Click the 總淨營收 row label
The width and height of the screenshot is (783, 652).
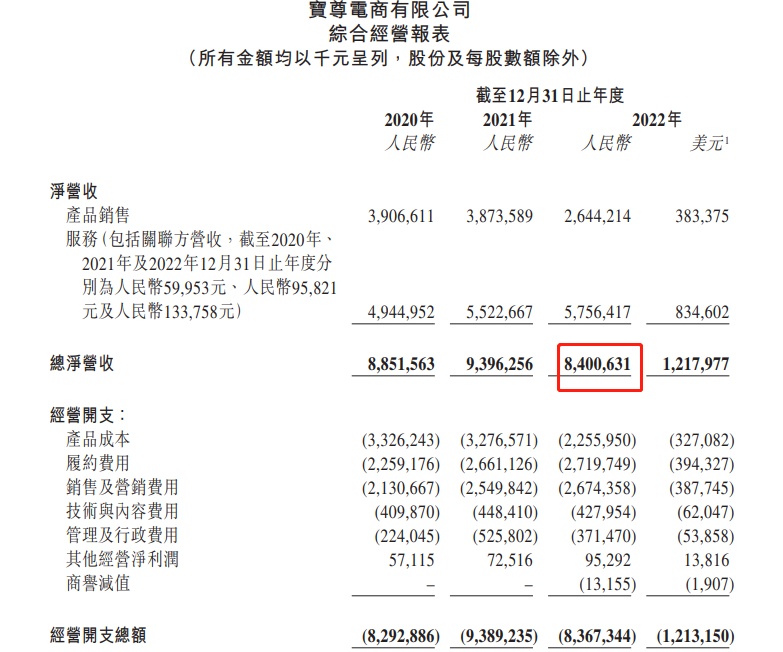click(82, 363)
